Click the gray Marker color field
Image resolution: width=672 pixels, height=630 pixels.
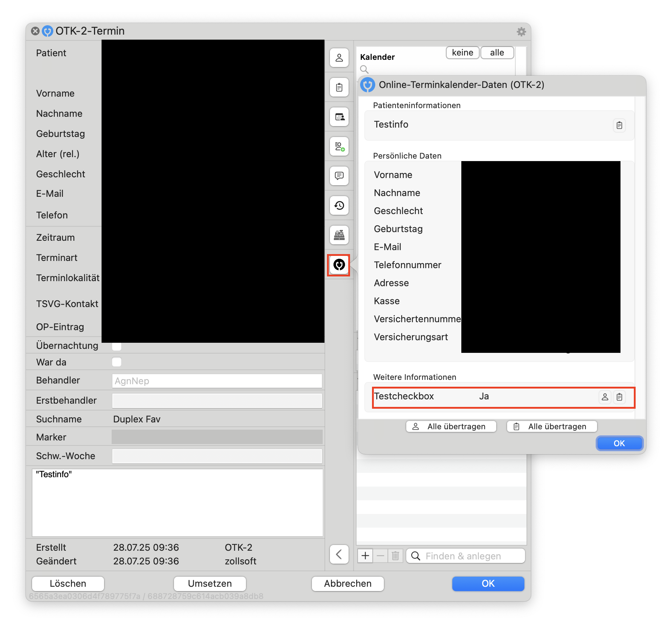(x=217, y=437)
